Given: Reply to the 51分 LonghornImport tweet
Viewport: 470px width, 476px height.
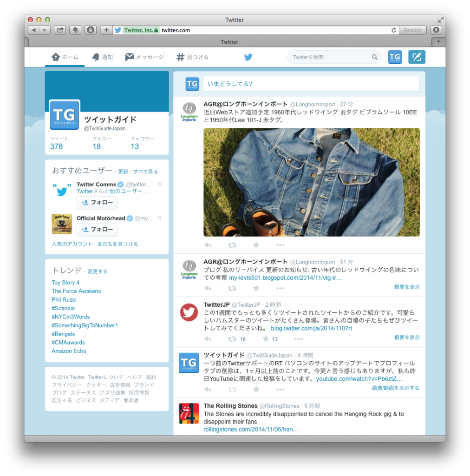Looking at the screenshot, I should tap(208, 288).
